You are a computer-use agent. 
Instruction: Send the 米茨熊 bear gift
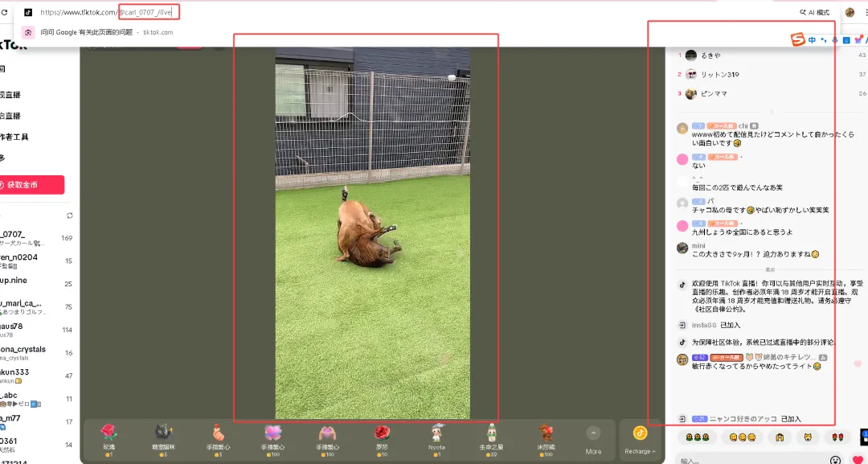pos(547,440)
